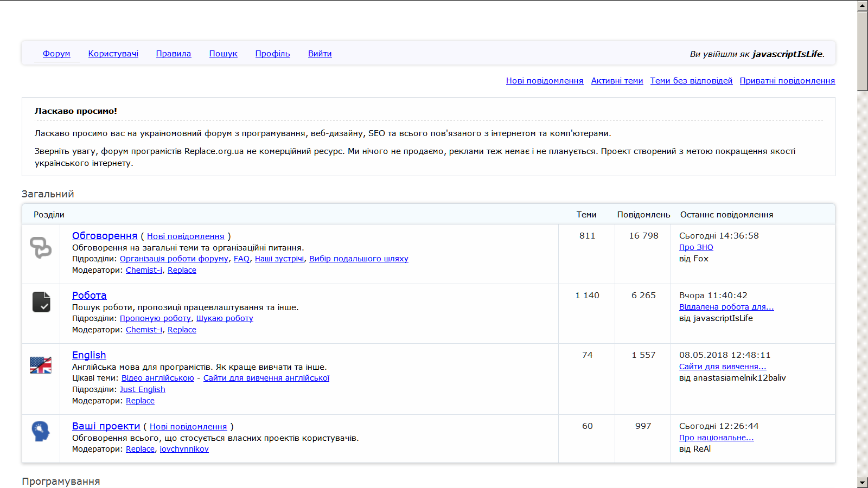Click the scrollbar down arrow icon
Screen dimensions: 868x488
(x=861, y=483)
